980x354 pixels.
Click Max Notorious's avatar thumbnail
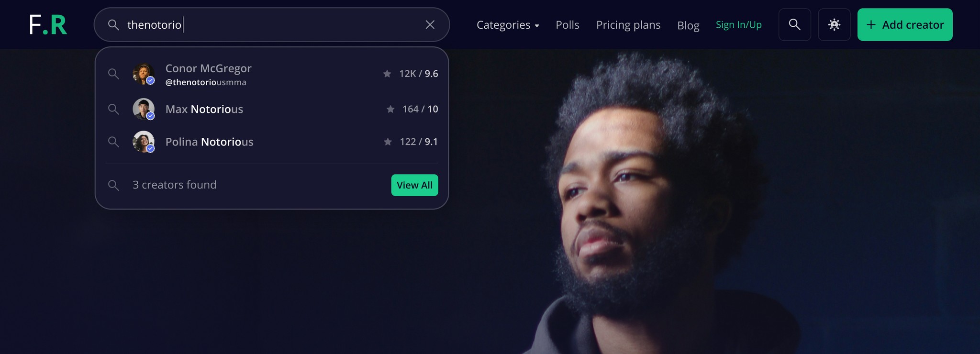[144, 109]
